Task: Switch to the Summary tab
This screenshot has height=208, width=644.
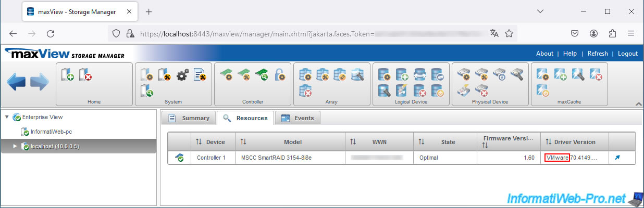Action: [x=189, y=118]
